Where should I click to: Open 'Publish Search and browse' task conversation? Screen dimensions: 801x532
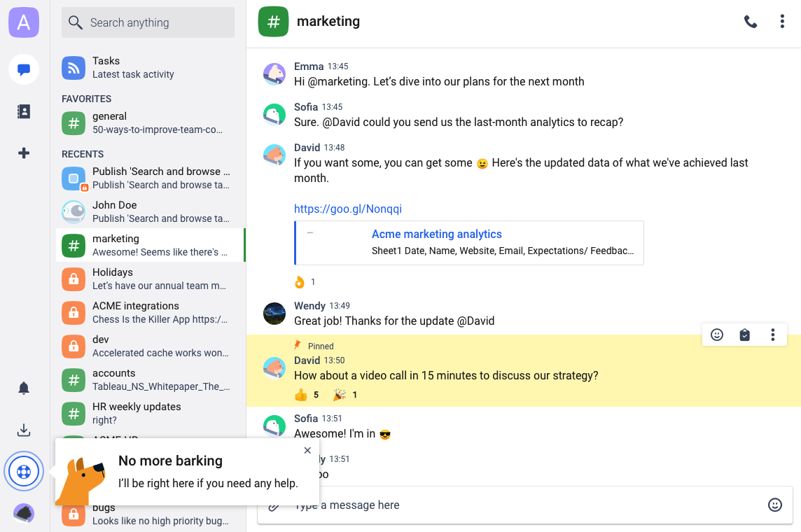151,178
